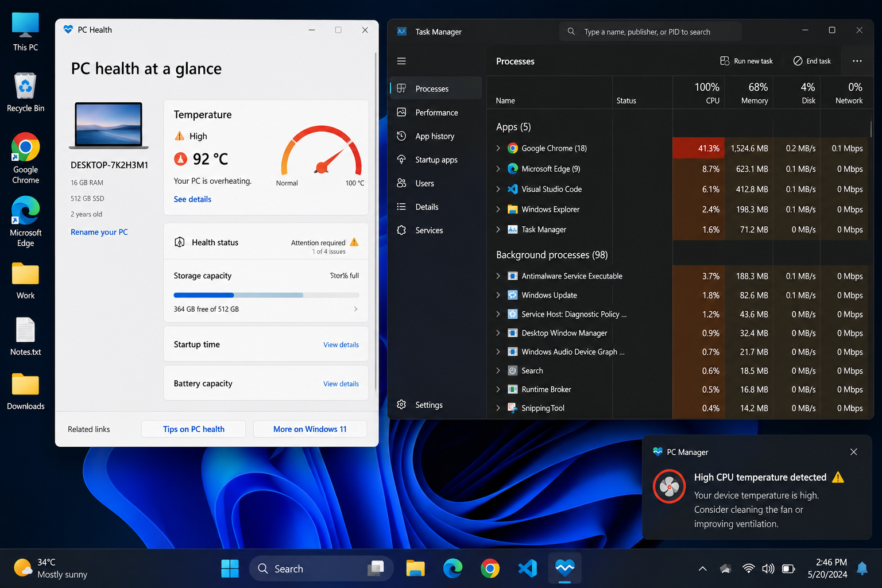Open the Services tab

(x=436, y=230)
